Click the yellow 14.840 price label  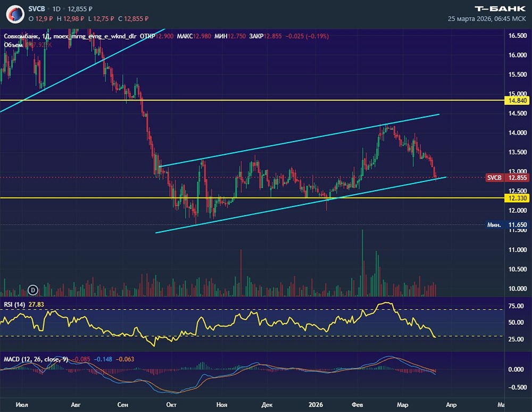coord(517,101)
